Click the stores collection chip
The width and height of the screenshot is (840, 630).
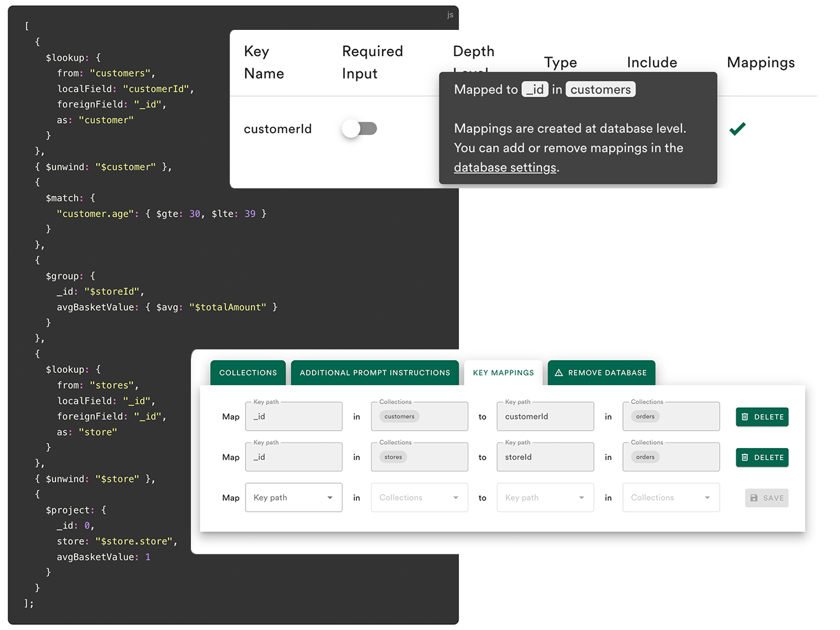(x=393, y=458)
